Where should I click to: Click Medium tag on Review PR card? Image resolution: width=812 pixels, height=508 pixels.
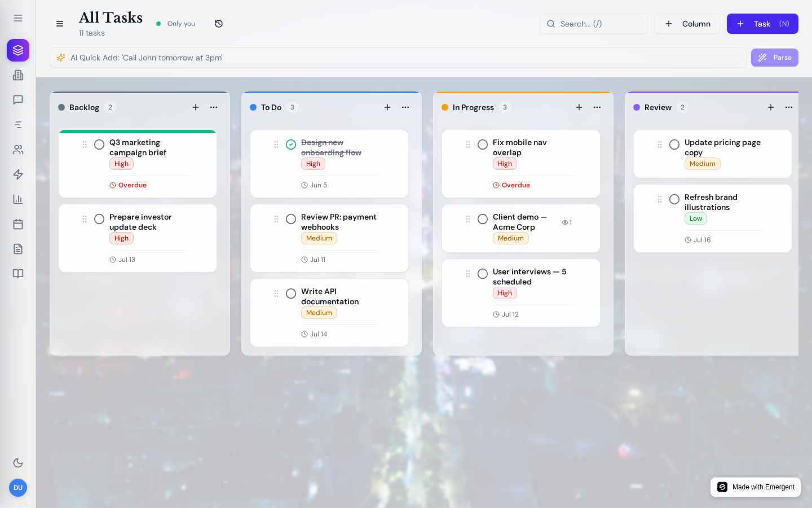click(319, 238)
